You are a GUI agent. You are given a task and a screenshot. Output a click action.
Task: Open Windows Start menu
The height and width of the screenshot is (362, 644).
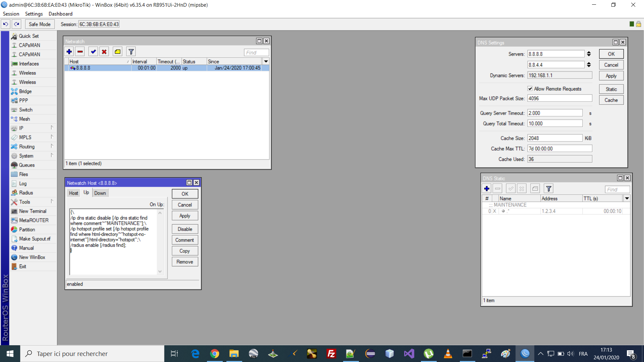pyautogui.click(x=10, y=354)
